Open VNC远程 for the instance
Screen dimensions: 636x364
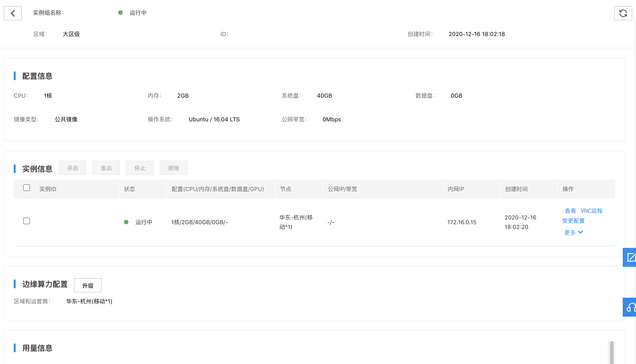pyautogui.click(x=591, y=211)
